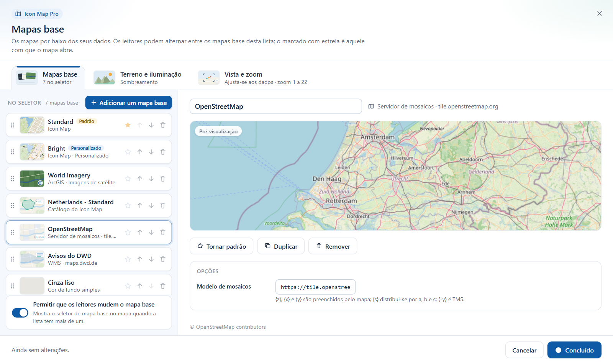Viewport: 613px width, 364px height.
Task: Confirm with Concluído button
Action: click(x=574, y=350)
